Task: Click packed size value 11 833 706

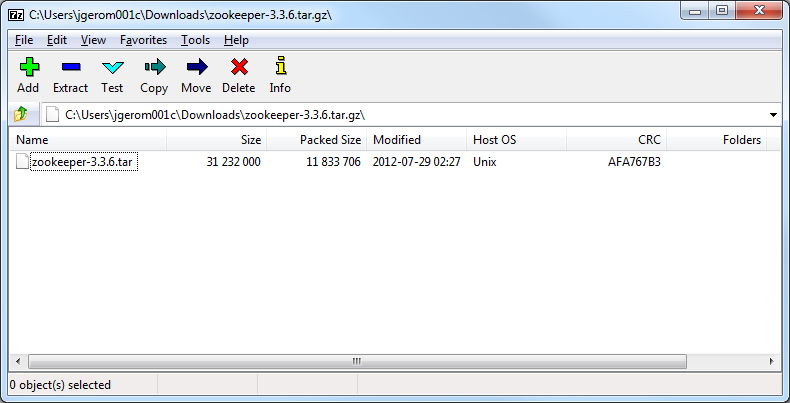Action: [x=334, y=162]
